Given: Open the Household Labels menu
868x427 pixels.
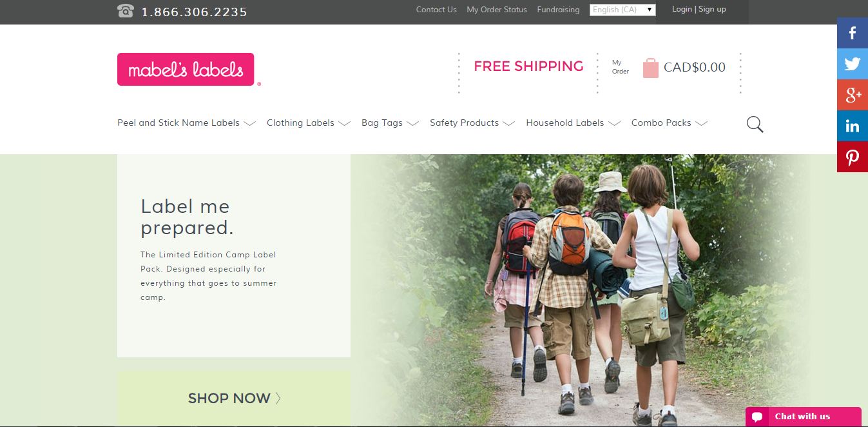Looking at the screenshot, I should coord(574,123).
